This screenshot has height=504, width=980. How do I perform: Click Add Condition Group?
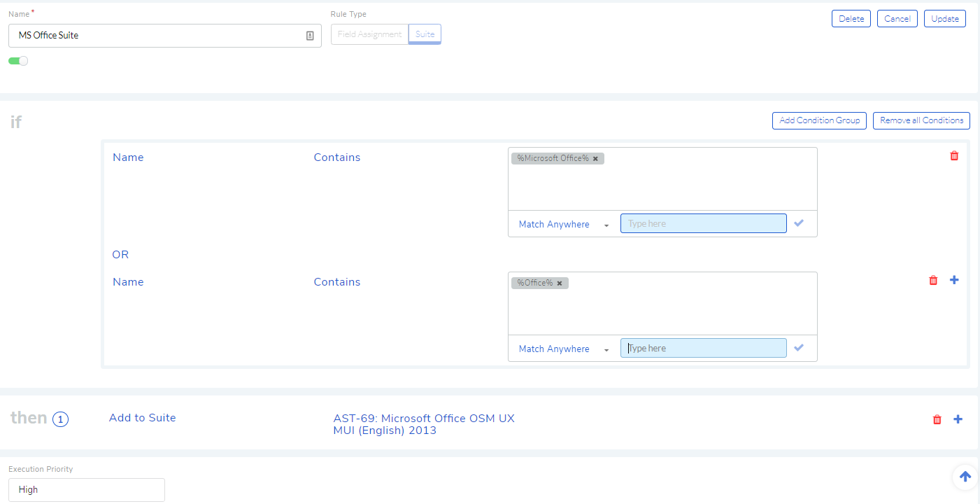820,120
